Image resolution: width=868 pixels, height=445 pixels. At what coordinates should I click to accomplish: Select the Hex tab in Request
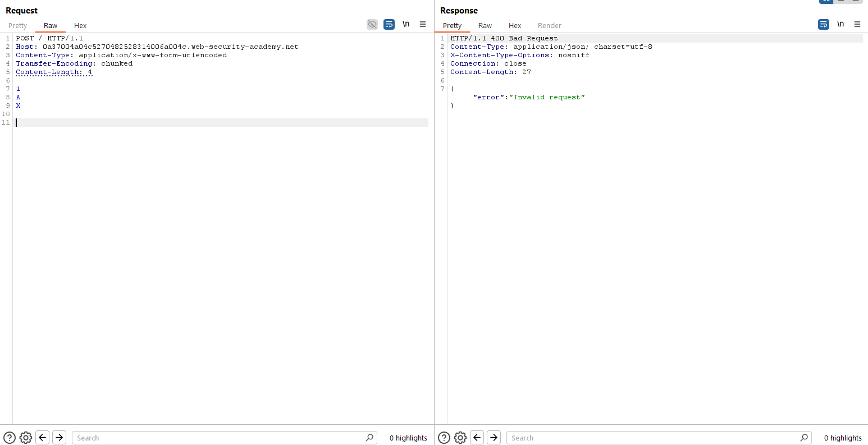[x=80, y=26]
